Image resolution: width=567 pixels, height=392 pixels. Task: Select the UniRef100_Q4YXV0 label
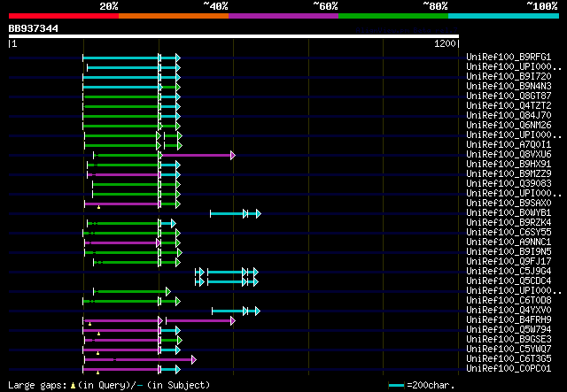509,311
